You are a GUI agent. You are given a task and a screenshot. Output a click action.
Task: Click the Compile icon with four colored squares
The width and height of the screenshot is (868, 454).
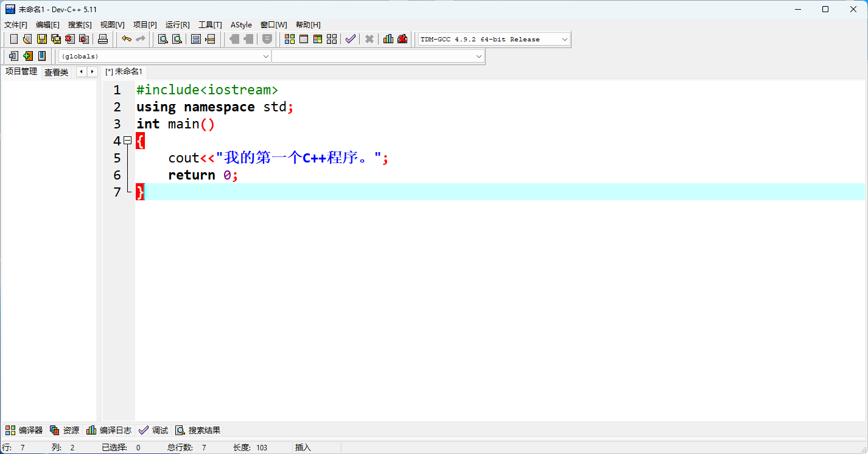(290, 39)
